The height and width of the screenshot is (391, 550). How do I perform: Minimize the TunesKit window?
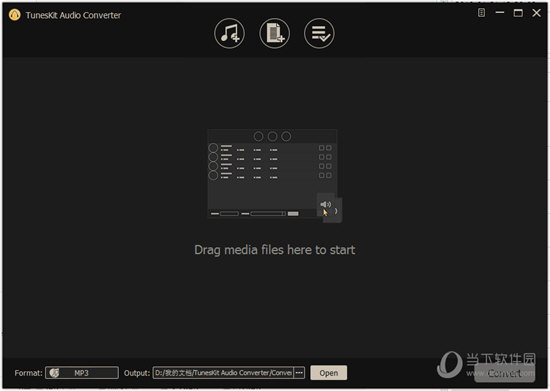pos(500,13)
